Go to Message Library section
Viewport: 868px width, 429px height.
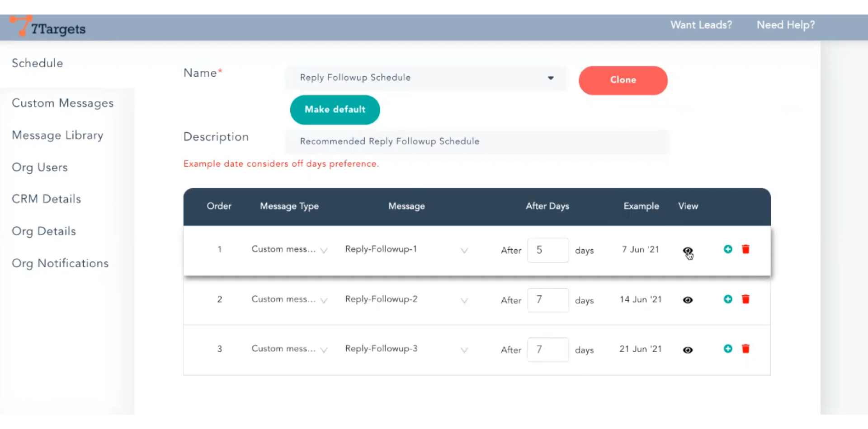coord(57,135)
